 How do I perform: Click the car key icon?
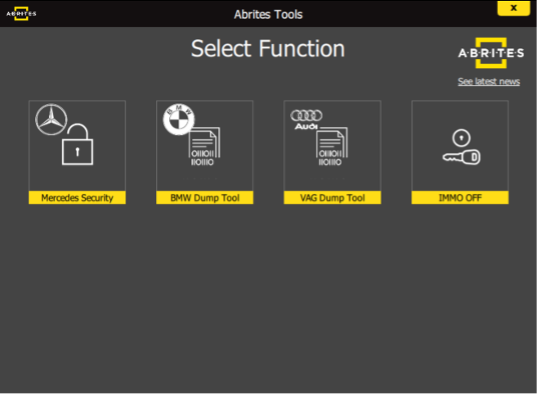coord(461,157)
